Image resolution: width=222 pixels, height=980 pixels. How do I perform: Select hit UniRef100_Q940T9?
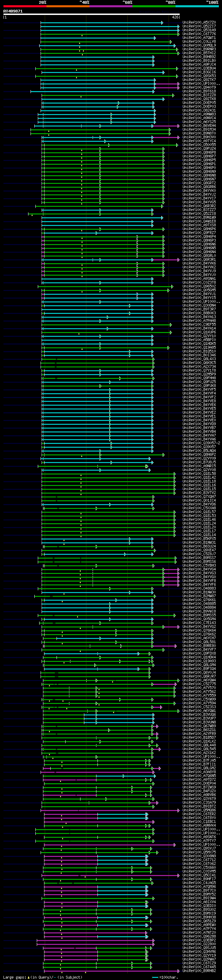coord(199,88)
